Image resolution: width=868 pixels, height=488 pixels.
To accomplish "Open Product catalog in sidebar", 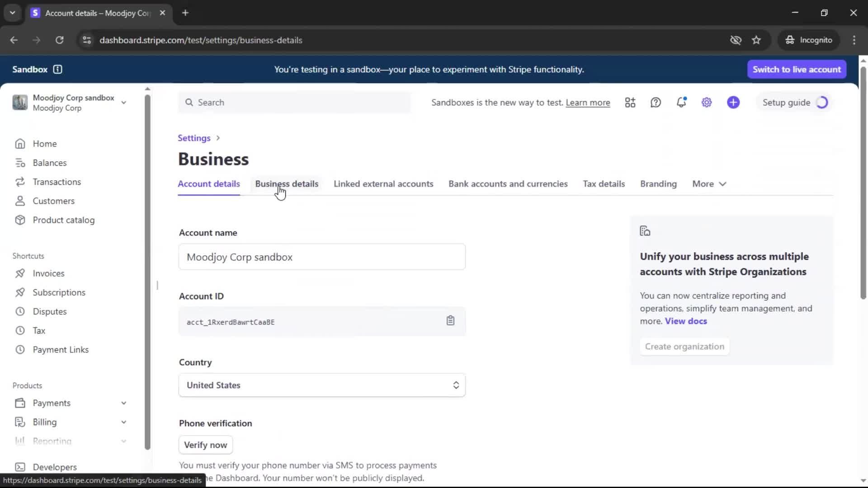I will coord(63,220).
